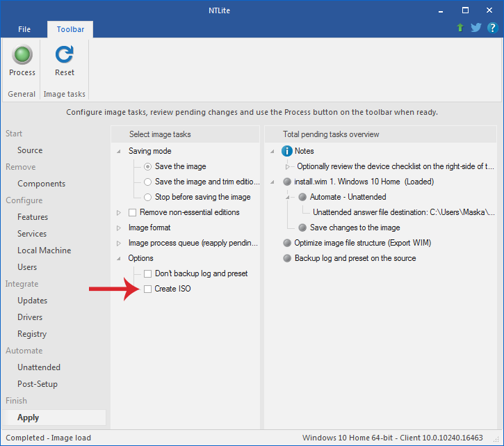
Task: Click the green Process button icon
Action: point(22,54)
